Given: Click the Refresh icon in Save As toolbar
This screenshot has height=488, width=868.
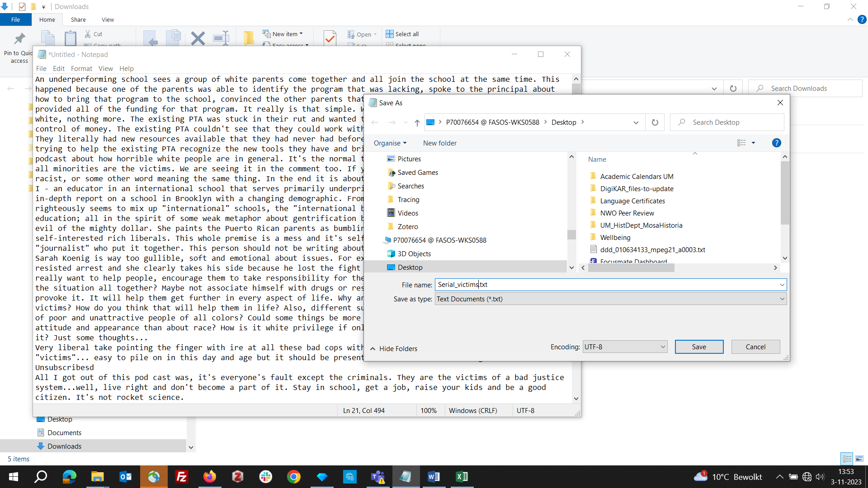Looking at the screenshot, I should [x=655, y=122].
